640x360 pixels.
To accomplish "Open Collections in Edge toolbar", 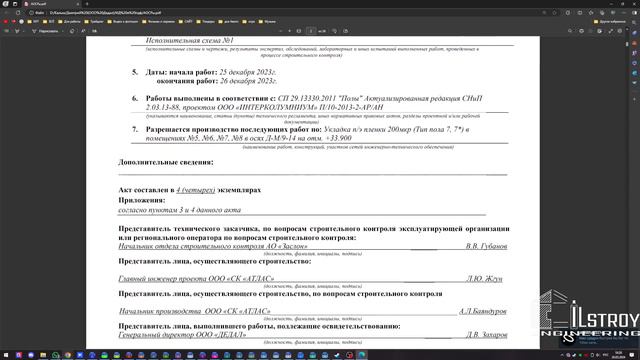I will pos(602,13).
